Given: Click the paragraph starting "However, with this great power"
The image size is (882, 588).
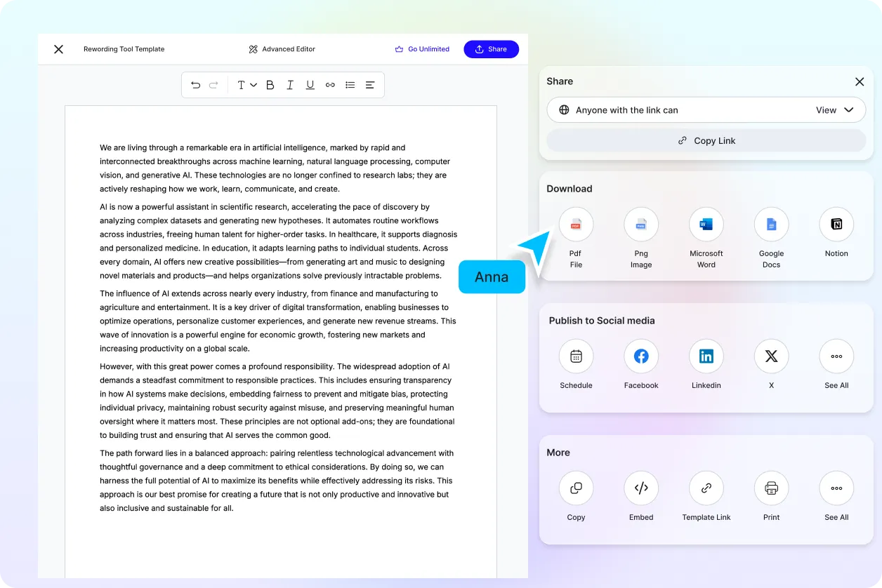Looking at the screenshot, I should click(x=277, y=401).
